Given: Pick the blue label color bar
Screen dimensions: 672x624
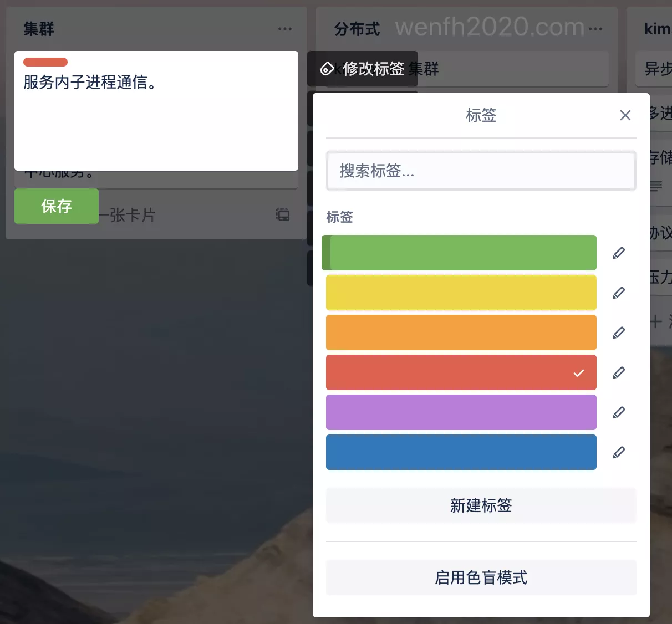Looking at the screenshot, I should (x=461, y=452).
